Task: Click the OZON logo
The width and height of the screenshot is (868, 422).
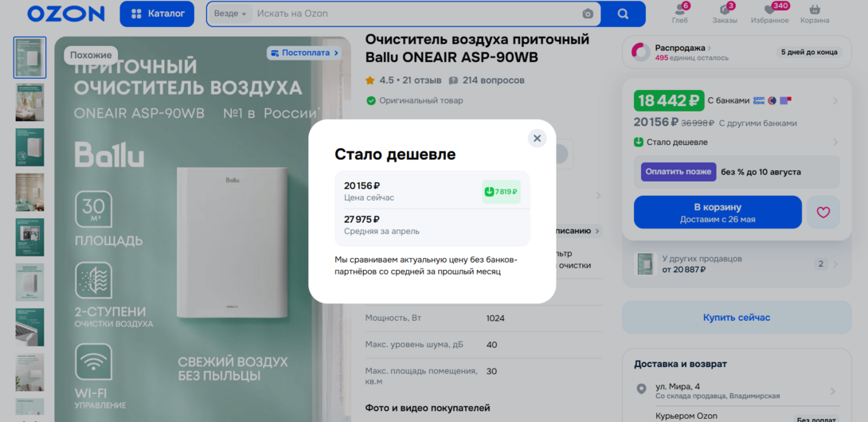Action: (66, 14)
